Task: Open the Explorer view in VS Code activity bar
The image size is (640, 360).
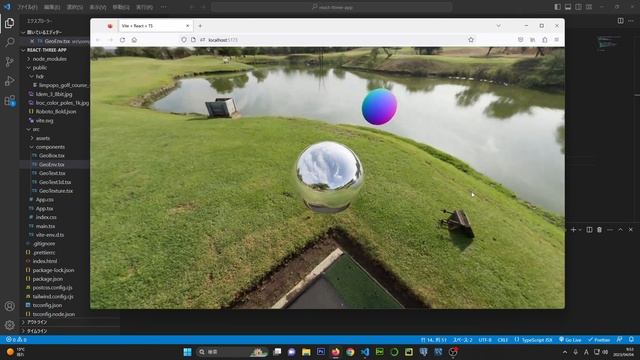Action: 9,23
